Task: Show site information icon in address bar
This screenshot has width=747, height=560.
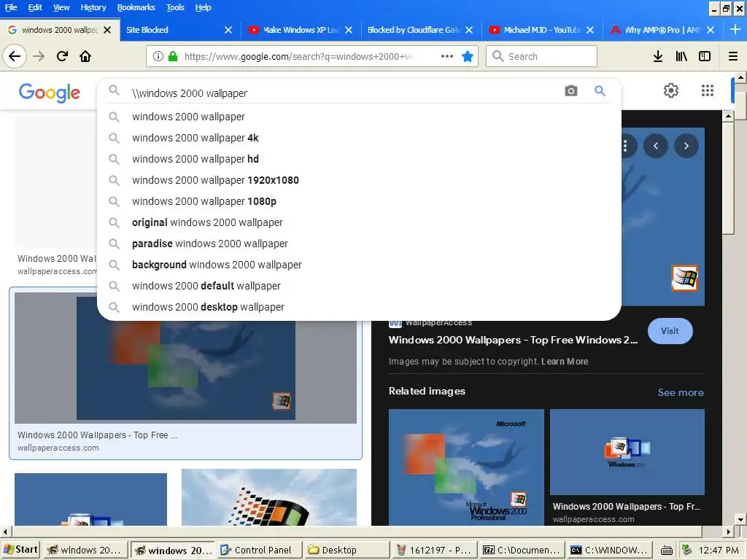Action: [158, 56]
